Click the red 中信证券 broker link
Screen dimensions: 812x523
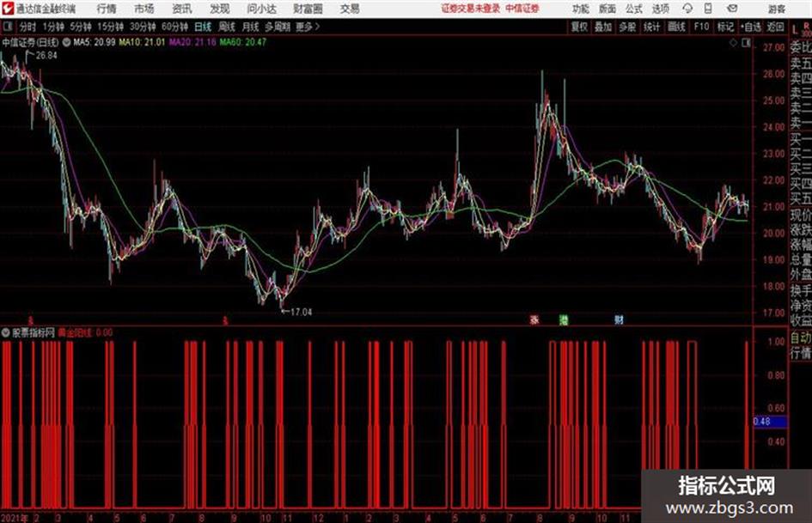[x=522, y=9]
